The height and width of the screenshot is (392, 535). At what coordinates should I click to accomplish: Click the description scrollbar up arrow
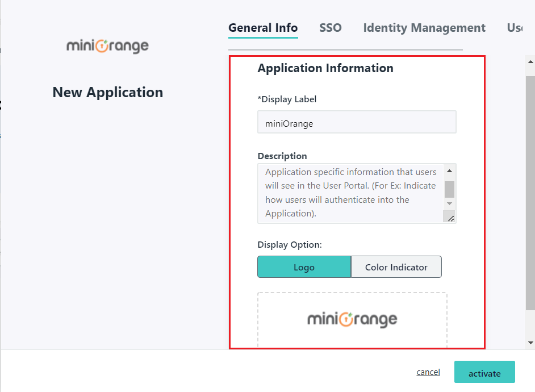[x=449, y=171]
